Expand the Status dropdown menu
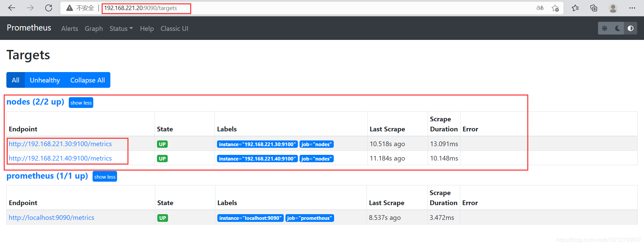Viewport: 644px width, 246px height. (x=121, y=29)
